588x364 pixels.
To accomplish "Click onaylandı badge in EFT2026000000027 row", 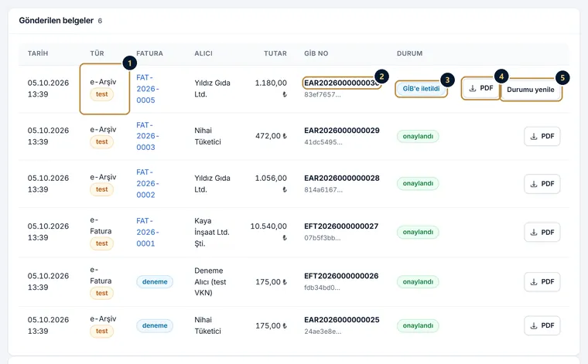I will [418, 232].
